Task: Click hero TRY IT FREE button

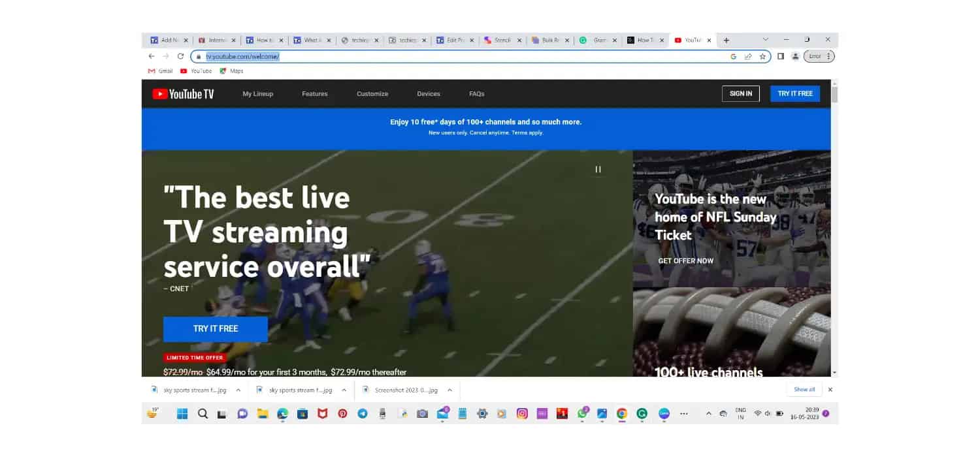Action: [x=216, y=329]
